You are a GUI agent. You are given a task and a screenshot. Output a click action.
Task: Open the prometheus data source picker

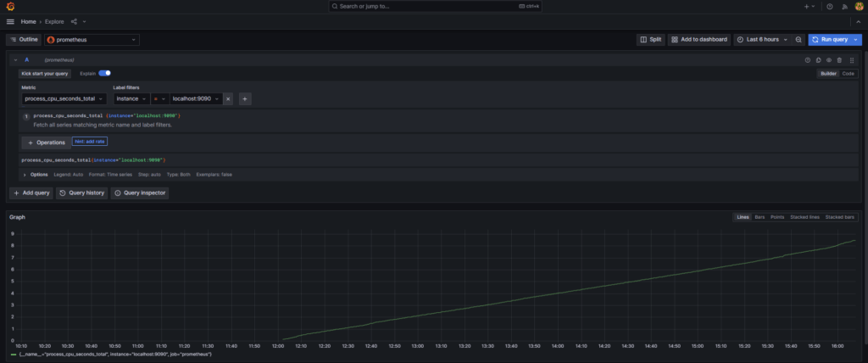pos(92,40)
